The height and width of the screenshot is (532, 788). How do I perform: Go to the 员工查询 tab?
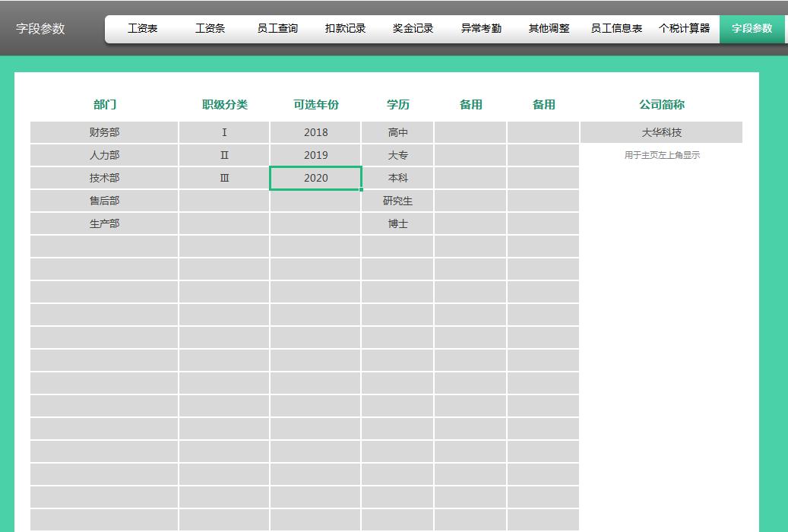[x=277, y=28]
